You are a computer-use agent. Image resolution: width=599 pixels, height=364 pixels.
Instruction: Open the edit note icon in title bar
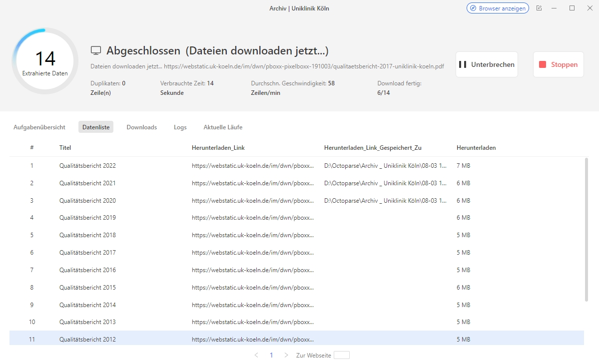(539, 8)
